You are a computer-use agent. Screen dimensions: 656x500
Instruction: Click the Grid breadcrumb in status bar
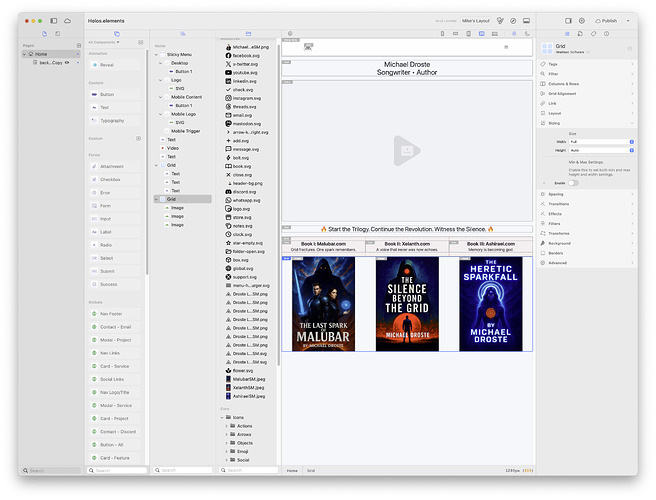tap(311, 471)
